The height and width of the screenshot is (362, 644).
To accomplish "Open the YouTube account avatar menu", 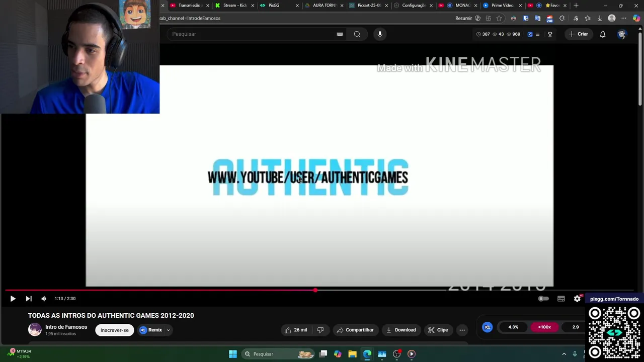I will [x=622, y=34].
